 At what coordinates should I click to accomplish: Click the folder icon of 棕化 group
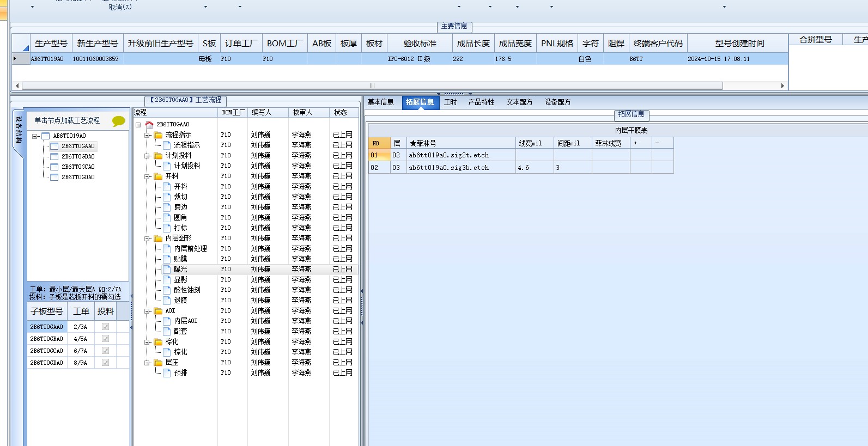coord(158,341)
